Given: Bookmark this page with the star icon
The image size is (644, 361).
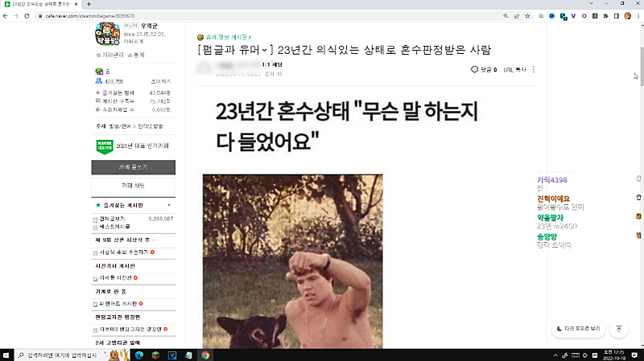Looking at the screenshot, I should pos(527,16).
